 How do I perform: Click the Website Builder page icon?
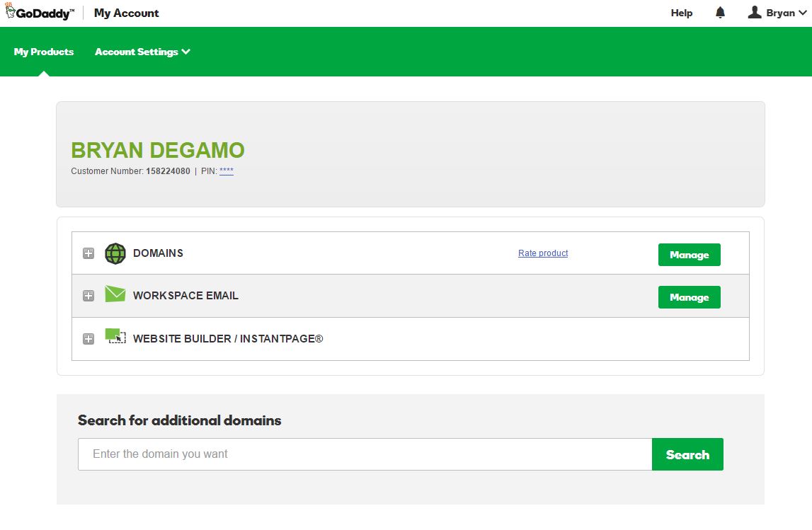coord(115,336)
